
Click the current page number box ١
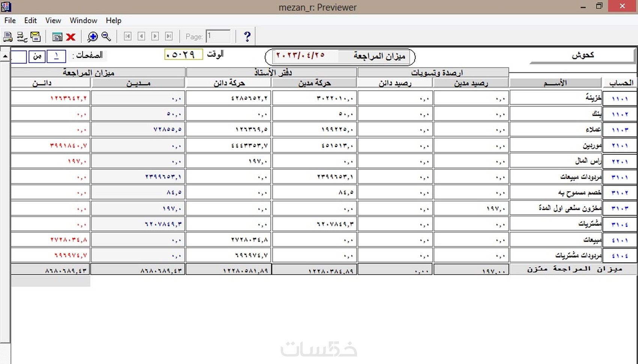point(56,56)
